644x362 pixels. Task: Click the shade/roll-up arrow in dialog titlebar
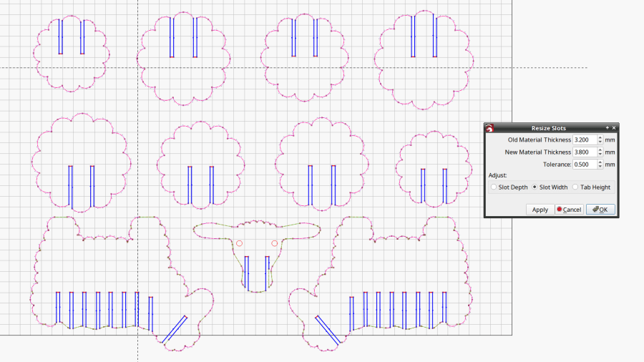pyautogui.click(x=607, y=128)
